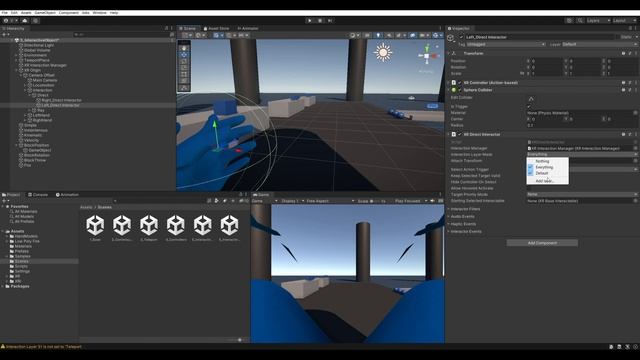
Task: Select the Prefabs folder in Project
Action: [x=22, y=251]
